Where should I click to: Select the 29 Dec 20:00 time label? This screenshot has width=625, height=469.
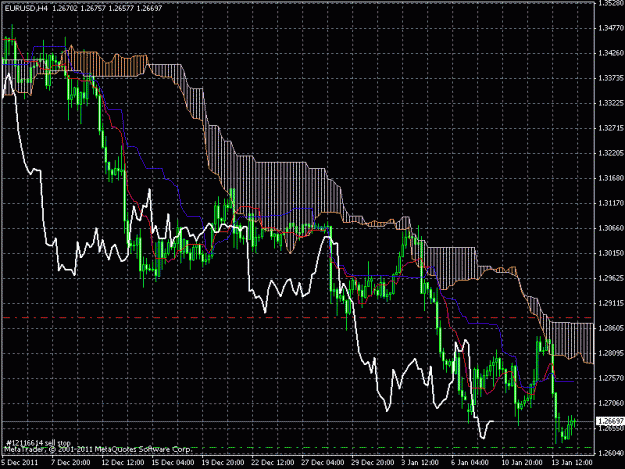(x=373, y=462)
